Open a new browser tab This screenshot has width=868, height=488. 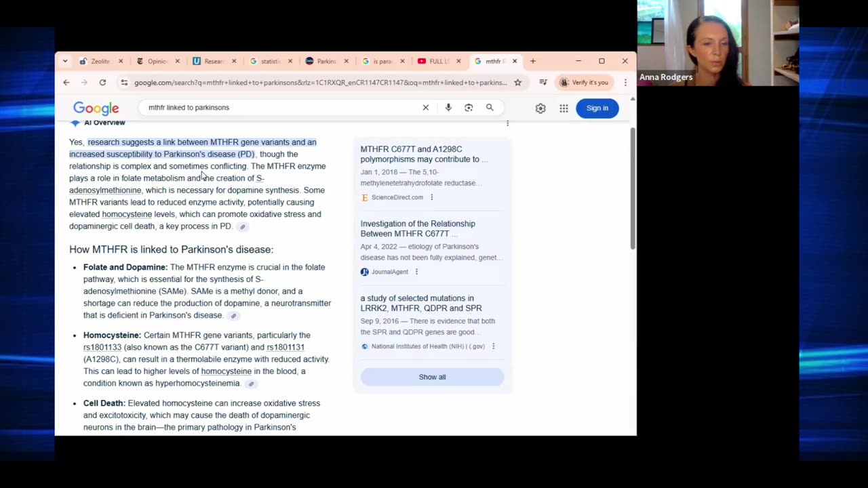[533, 61]
